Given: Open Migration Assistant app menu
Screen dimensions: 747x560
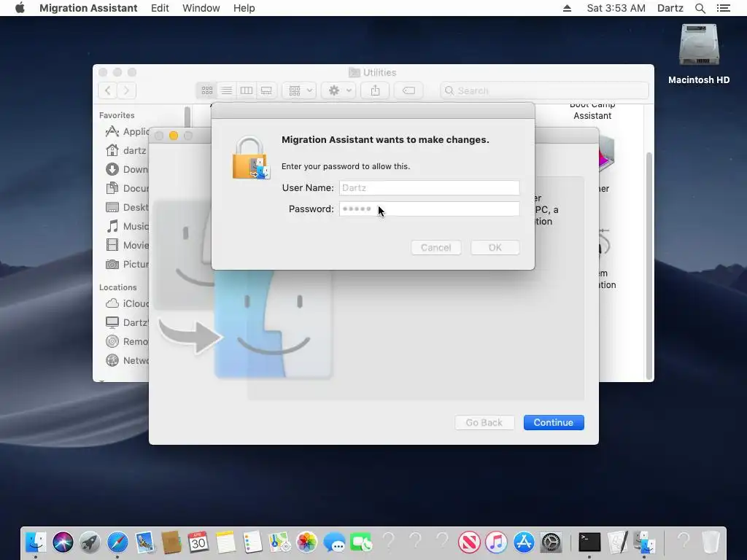Looking at the screenshot, I should 88,8.
